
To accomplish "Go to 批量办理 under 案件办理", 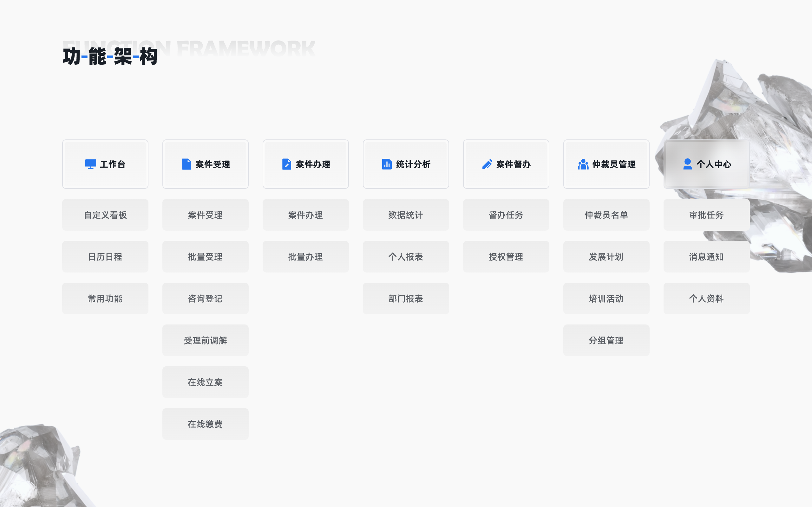I will [x=305, y=257].
